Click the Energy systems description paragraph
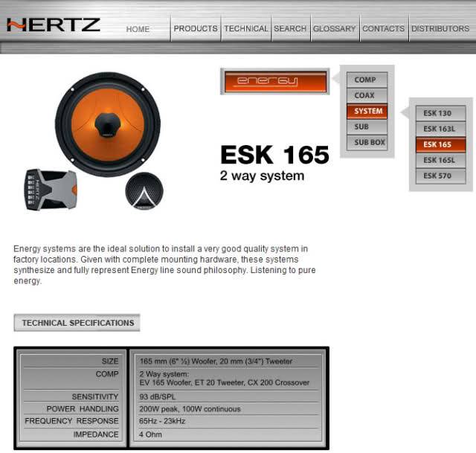Viewport: 476px width, 453px height. [164, 265]
